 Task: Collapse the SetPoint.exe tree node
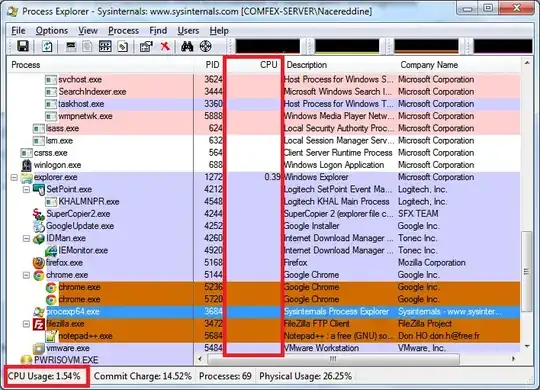(26, 189)
